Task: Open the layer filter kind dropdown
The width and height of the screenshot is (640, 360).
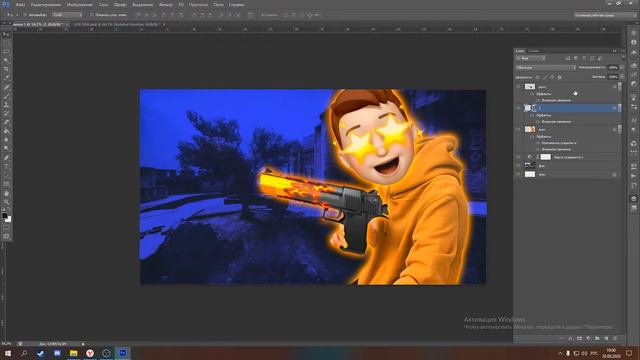Action: (x=531, y=58)
